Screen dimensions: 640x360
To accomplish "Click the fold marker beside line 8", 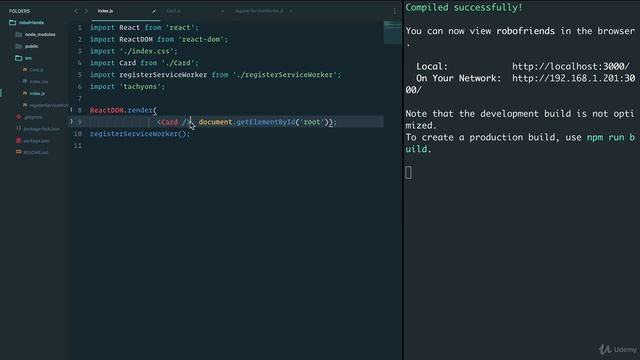I will (71, 110).
